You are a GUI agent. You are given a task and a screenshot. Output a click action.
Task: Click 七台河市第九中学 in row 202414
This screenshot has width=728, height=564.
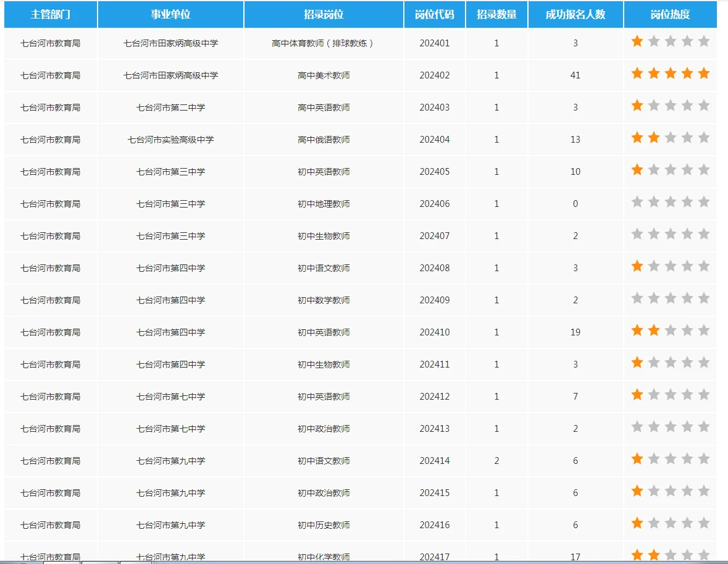(x=170, y=461)
